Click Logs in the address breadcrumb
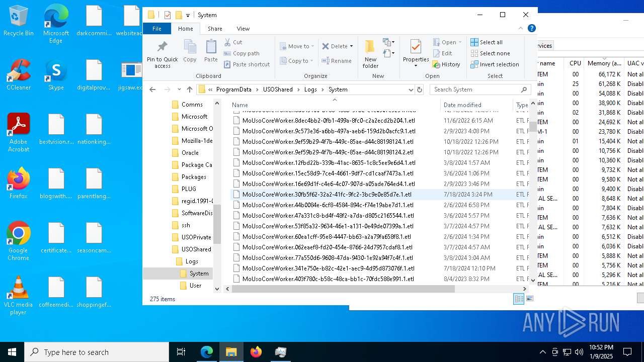The width and height of the screenshot is (644, 362). pyautogui.click(x=310, y=89)
